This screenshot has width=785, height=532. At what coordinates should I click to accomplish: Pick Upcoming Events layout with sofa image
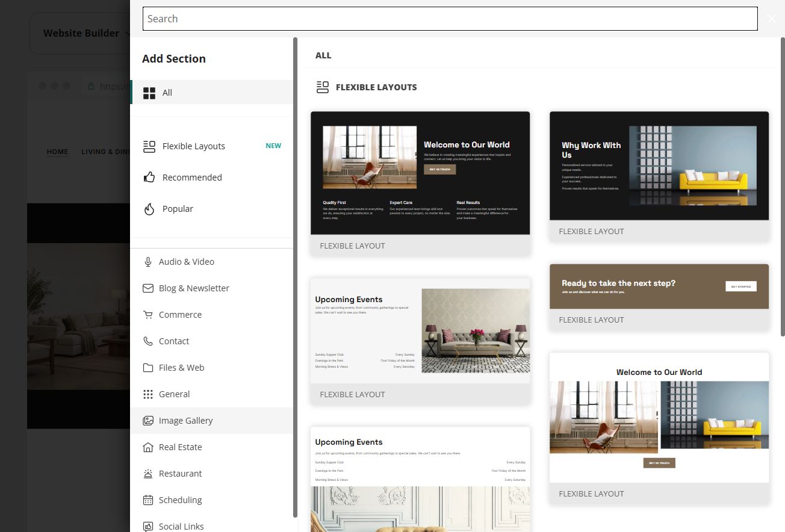420,341
